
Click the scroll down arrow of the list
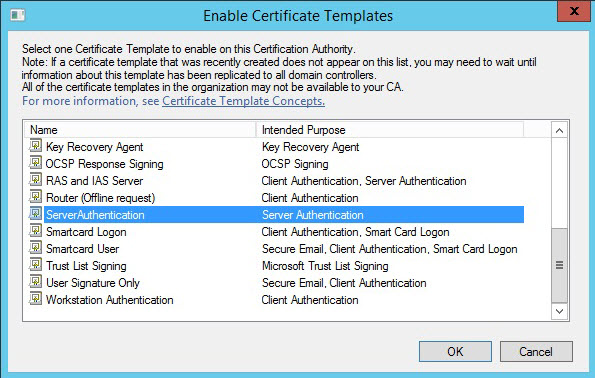click(x=559, y=311)
